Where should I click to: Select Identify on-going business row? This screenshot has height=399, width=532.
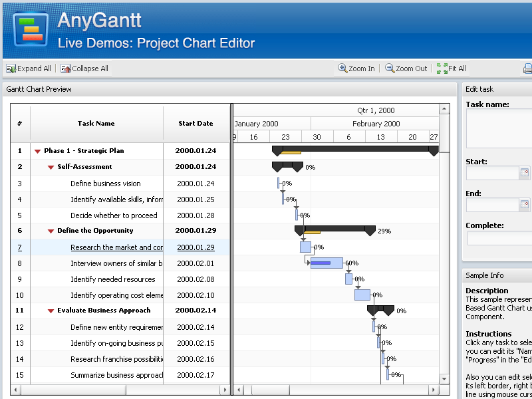pos(120,343)
